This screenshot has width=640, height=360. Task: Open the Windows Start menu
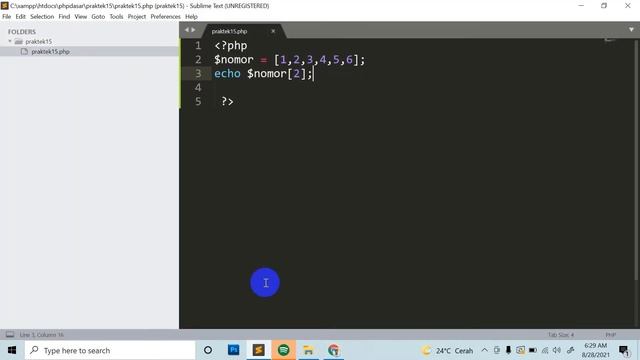[12, 350]
